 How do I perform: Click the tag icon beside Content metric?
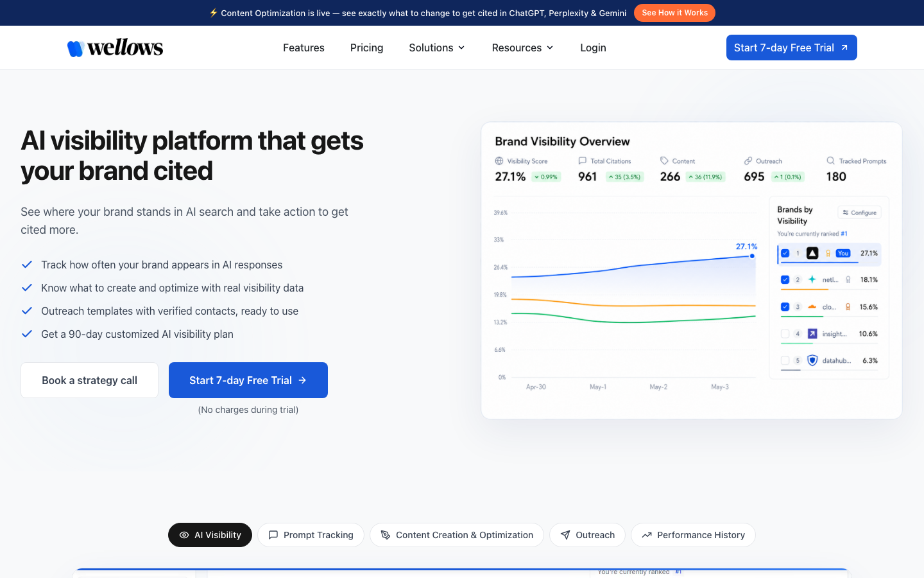(664, 161)
